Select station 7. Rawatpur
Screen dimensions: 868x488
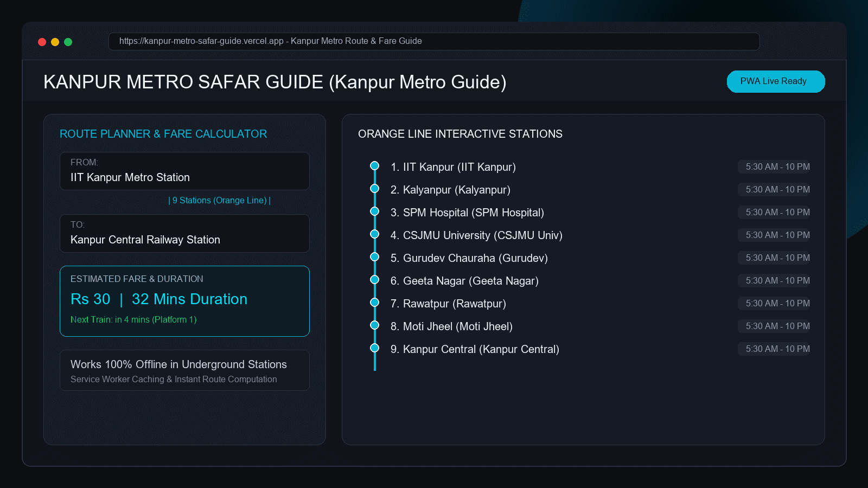tap(448, 304)
